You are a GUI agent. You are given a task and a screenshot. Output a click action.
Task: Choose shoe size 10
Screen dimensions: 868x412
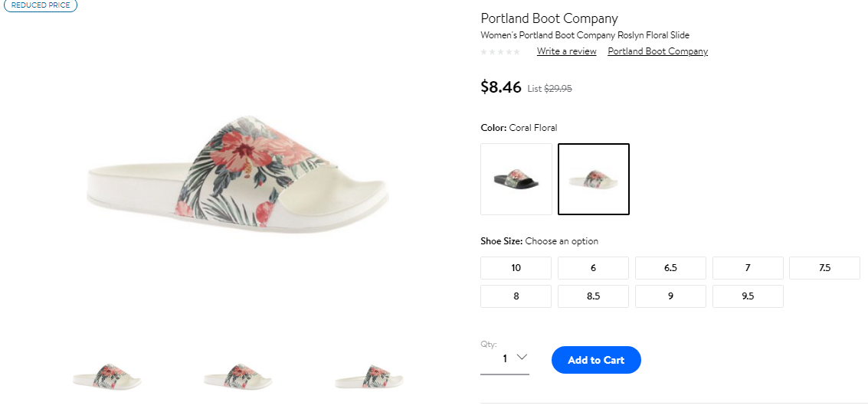516,268
